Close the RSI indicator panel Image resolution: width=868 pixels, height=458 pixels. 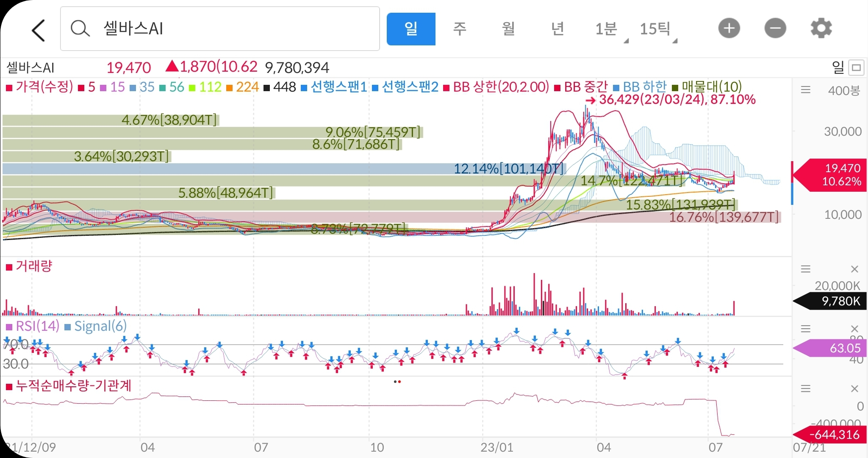click(854, 329)
